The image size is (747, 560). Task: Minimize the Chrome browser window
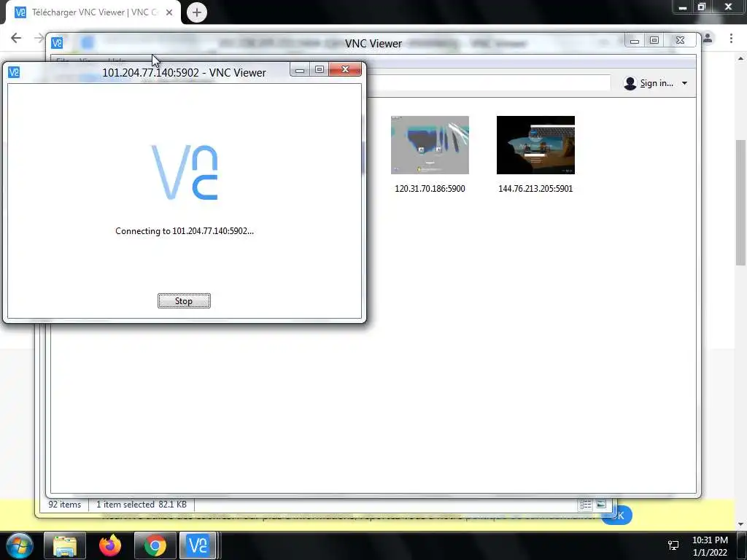tap(683, 7)
